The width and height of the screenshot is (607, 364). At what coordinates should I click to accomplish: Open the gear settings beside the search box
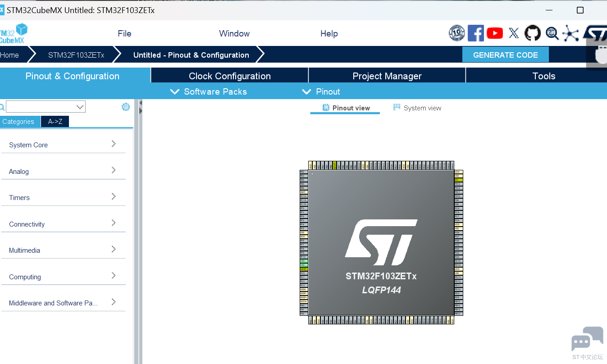click(126, 107)
